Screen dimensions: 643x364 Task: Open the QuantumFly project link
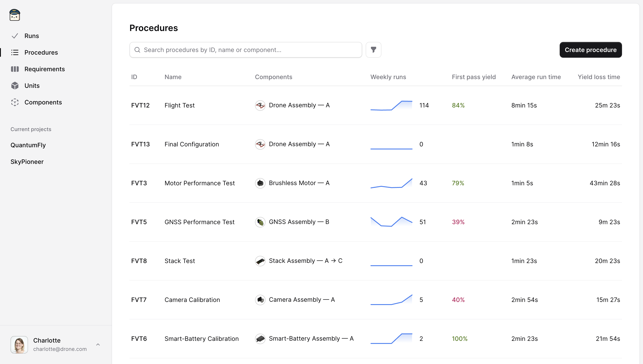coord(28,145)
